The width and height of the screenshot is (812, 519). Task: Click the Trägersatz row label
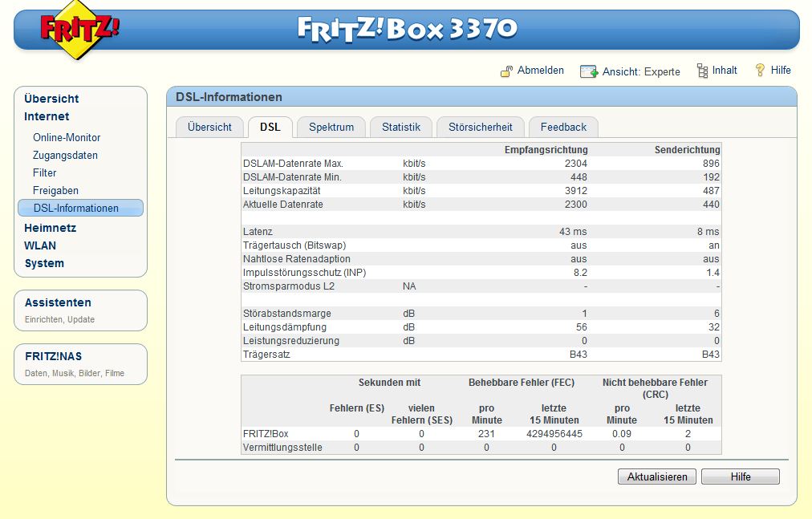266,355
